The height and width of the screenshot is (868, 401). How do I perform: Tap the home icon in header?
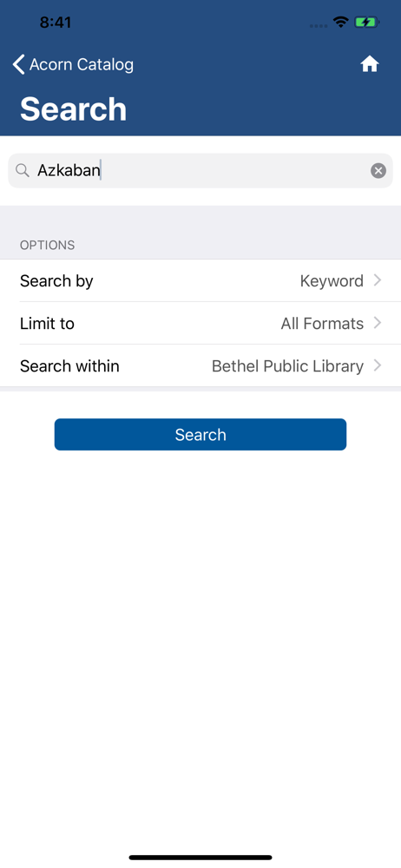tap(370, 65)
